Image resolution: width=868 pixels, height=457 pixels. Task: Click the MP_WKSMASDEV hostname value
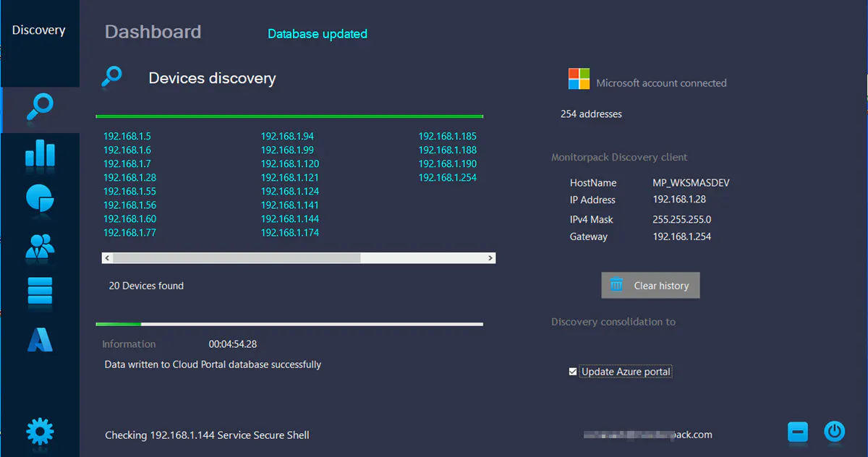tap(691, 183)
